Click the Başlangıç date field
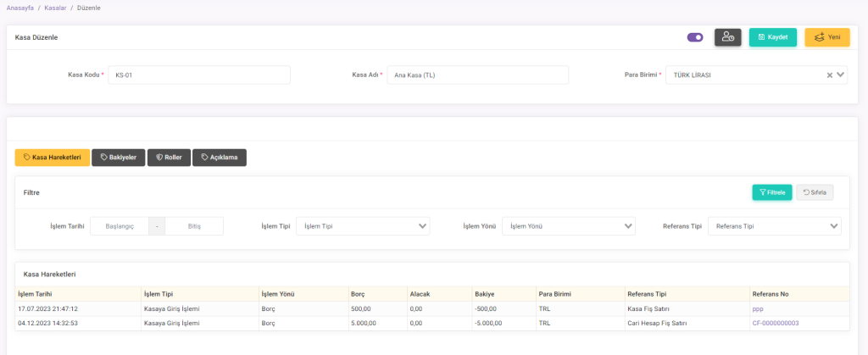The width and height of the screenshot is (868, 355). point(119,226)
